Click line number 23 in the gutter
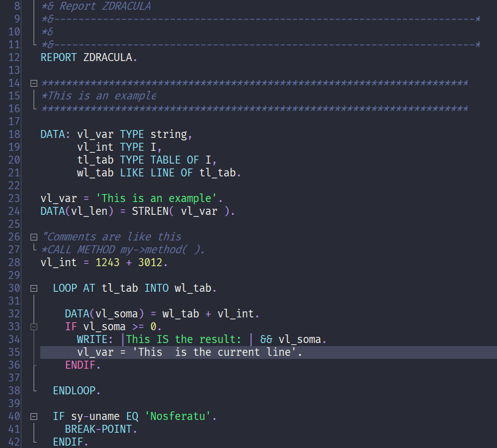 click(x=13, y=198)
